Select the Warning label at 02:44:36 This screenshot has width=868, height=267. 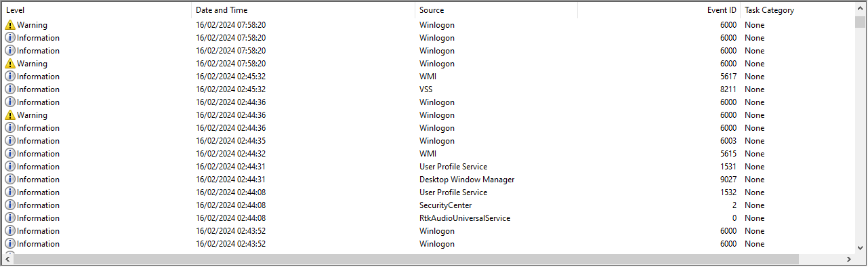click(32, 115)
